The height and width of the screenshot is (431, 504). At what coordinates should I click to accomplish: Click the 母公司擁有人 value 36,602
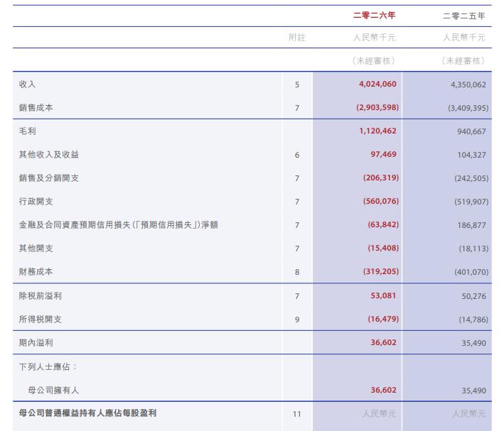tap(383, 391)
